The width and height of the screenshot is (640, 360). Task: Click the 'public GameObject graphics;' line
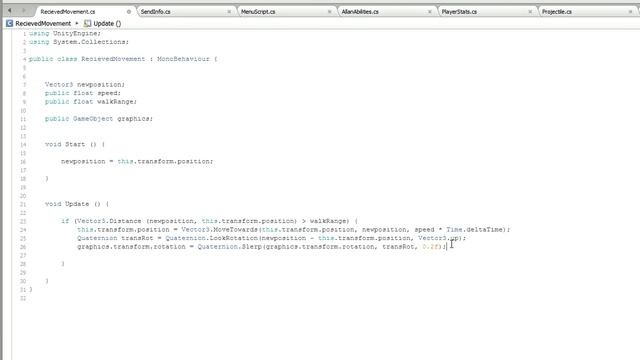coord(99,119)
